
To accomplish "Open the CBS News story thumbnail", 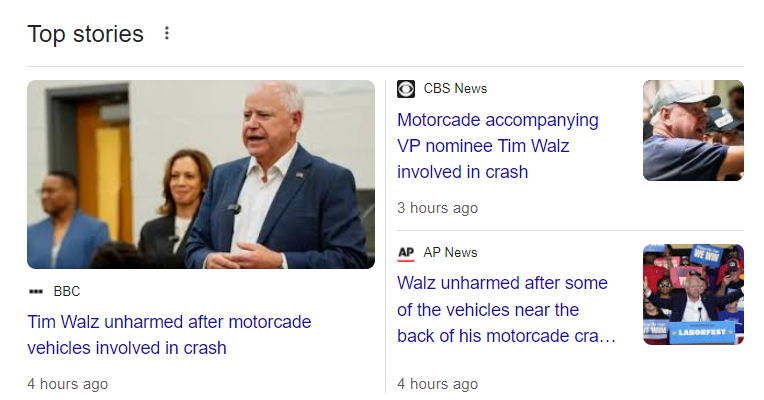I will tap(693, 130).
